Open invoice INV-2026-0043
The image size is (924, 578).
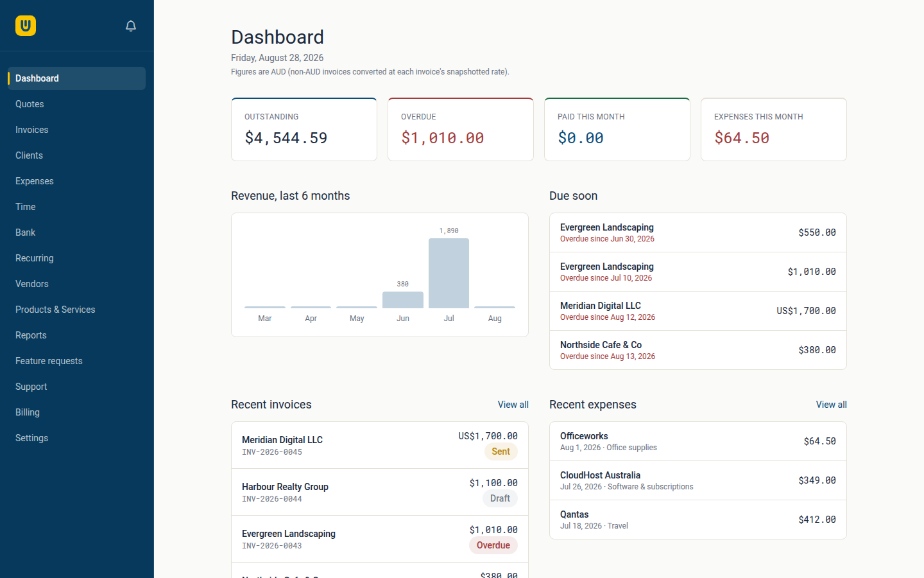click(x=380, y=539)
